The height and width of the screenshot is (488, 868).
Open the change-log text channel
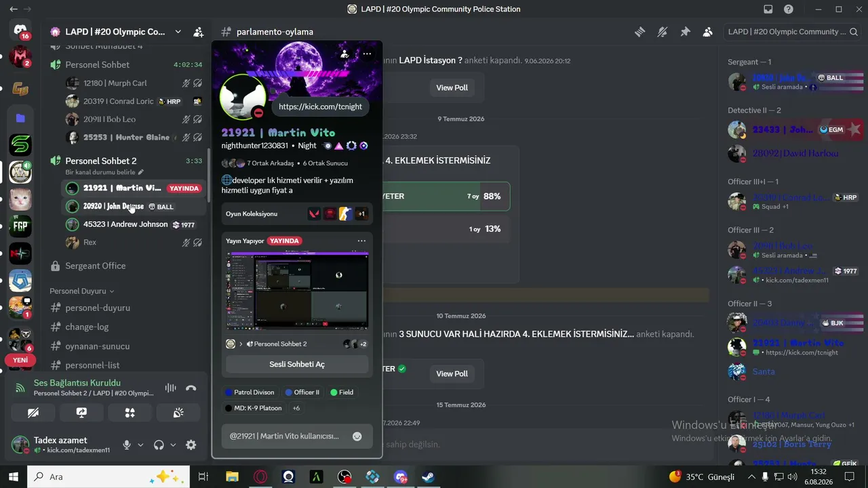pyautogui.click(x=87, y=327)
